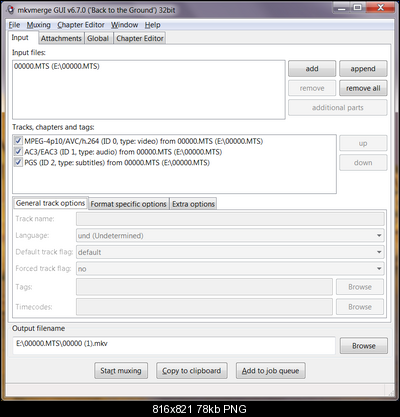Uncheck the AC3/EAC3 audio track

pyautogui.click(x=18, y=152)
